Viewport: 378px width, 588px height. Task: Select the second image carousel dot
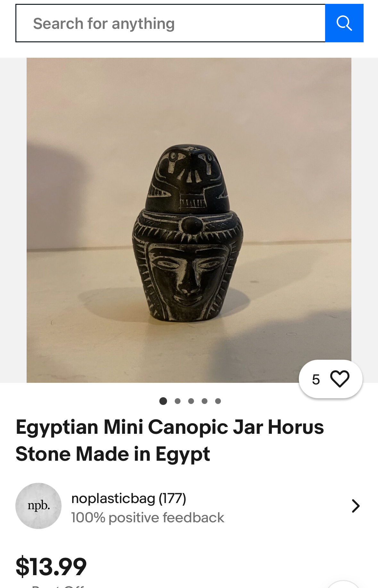click(x=178, y=401)
